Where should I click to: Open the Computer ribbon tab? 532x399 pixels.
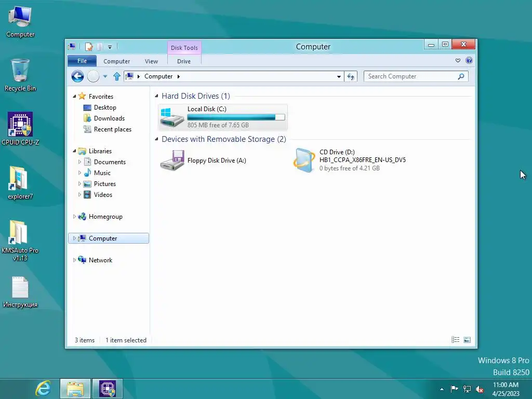(117, 61)
